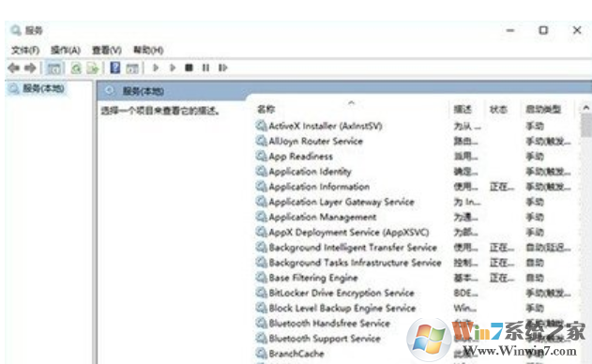Screen dimensions: 592x364
Task: Click the gear icon beside BranchCache
Action: click(261, 354)
